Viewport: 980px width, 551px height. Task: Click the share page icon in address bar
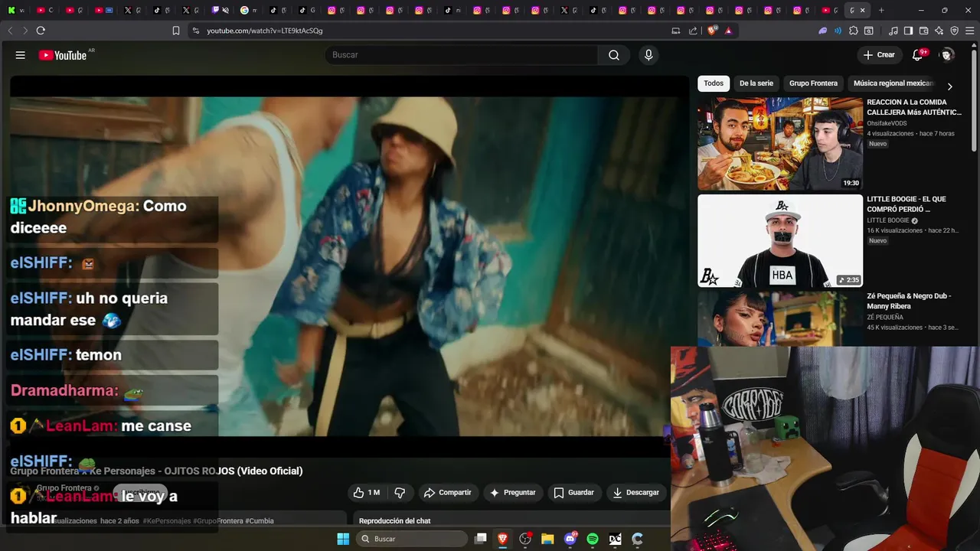693,31
